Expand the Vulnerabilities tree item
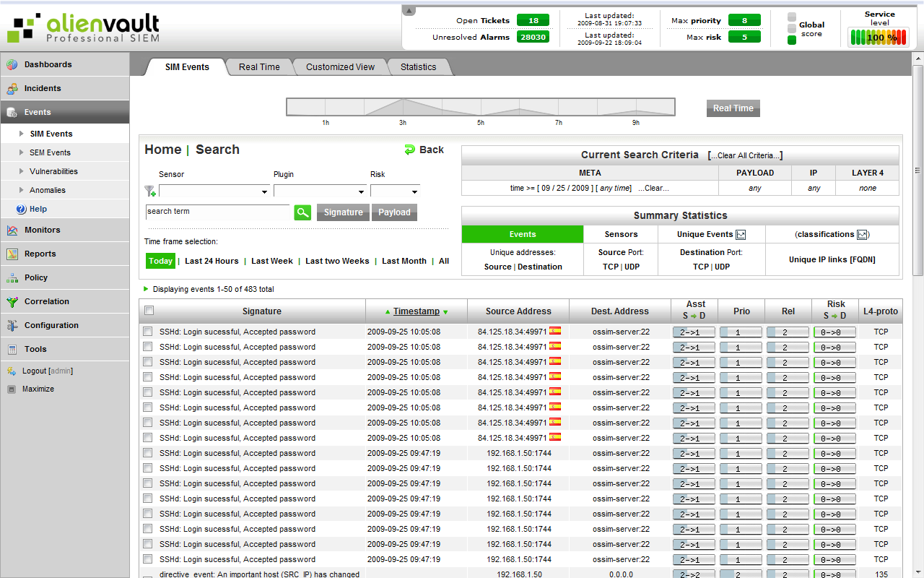 pyautogui.click(x=22, y=171)
